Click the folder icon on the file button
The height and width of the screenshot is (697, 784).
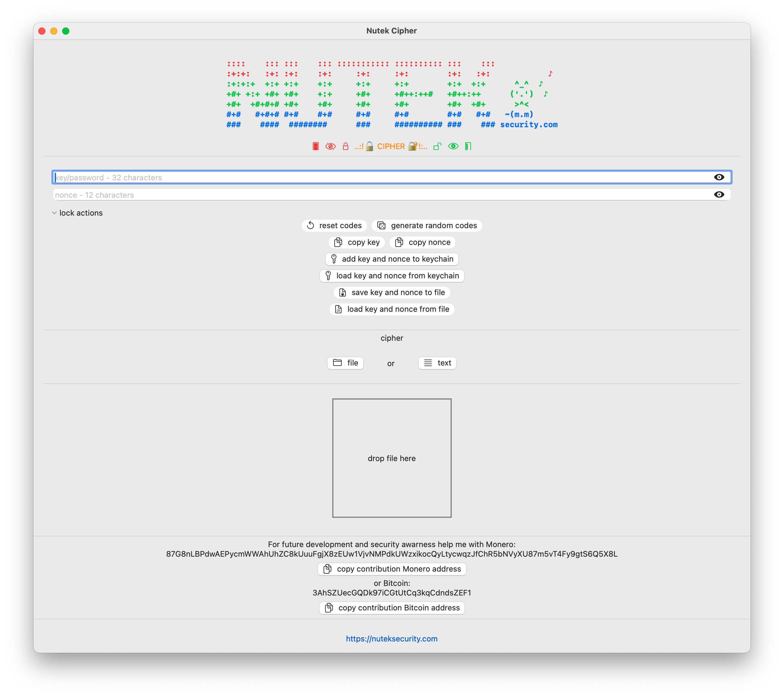pyautogui.click(x=337, y=363)
